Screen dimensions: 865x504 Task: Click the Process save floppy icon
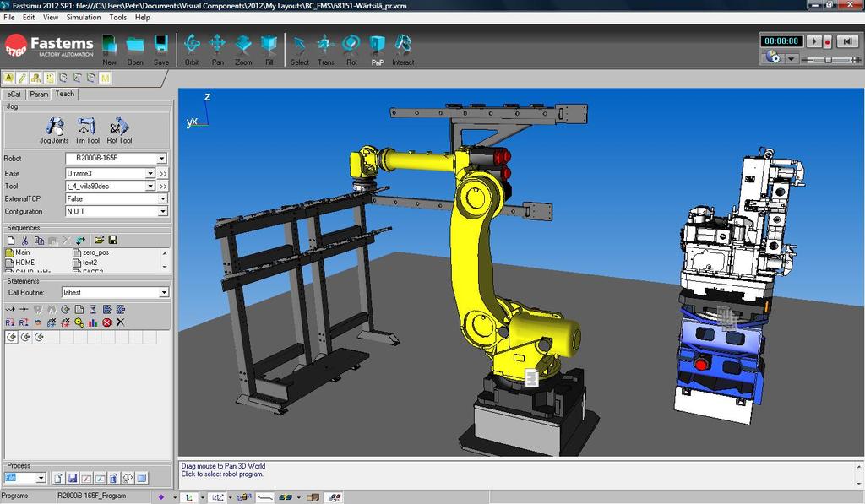[73, 478]
